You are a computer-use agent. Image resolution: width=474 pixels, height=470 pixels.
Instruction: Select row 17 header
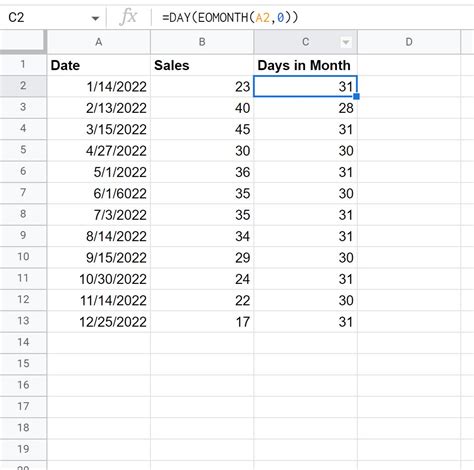point(23,406)
